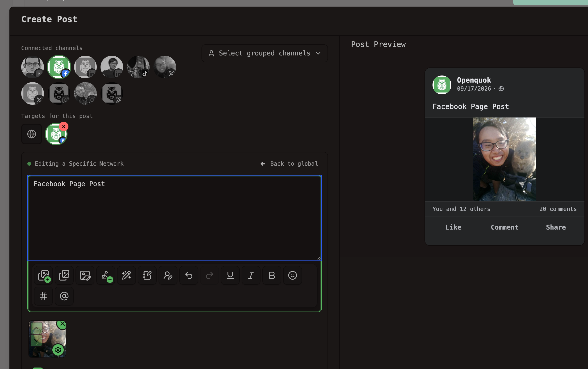Click Comment in post preview
Viewport: 588px width, 369px height.
point(504,227)
